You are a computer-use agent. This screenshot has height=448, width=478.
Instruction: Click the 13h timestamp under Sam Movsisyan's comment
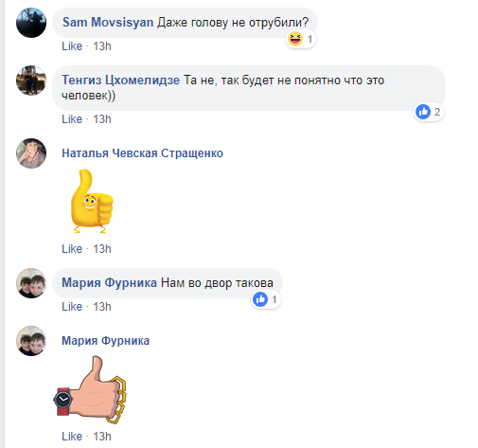(x=102, y=46)
